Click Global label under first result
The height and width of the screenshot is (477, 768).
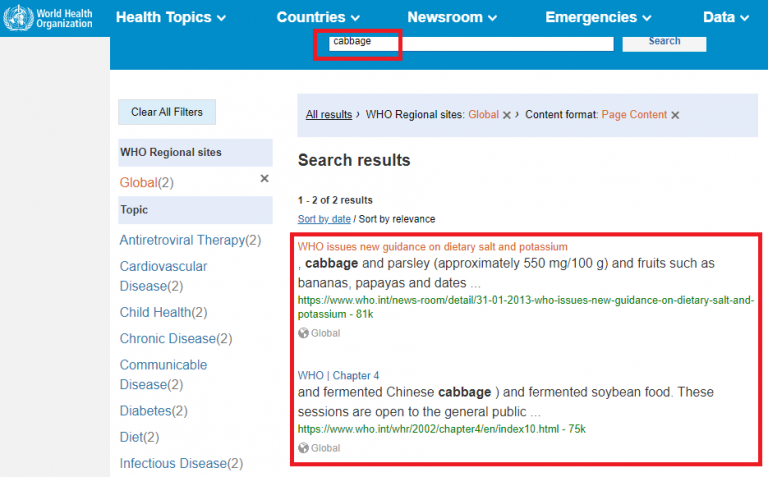pos(325,333)
